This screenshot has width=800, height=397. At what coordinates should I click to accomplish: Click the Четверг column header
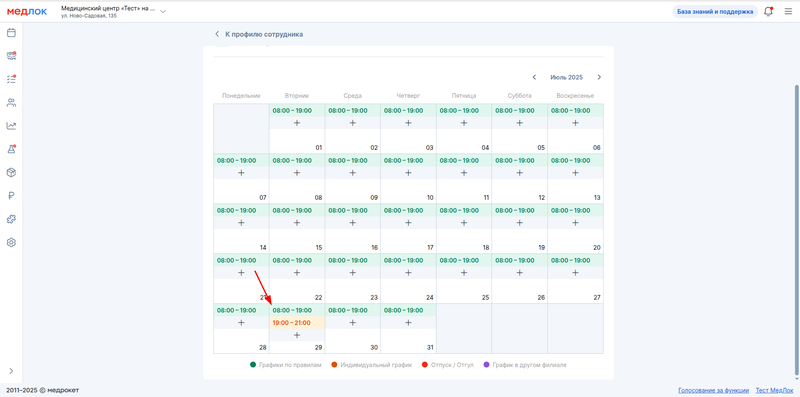click(x=408, y=96)
